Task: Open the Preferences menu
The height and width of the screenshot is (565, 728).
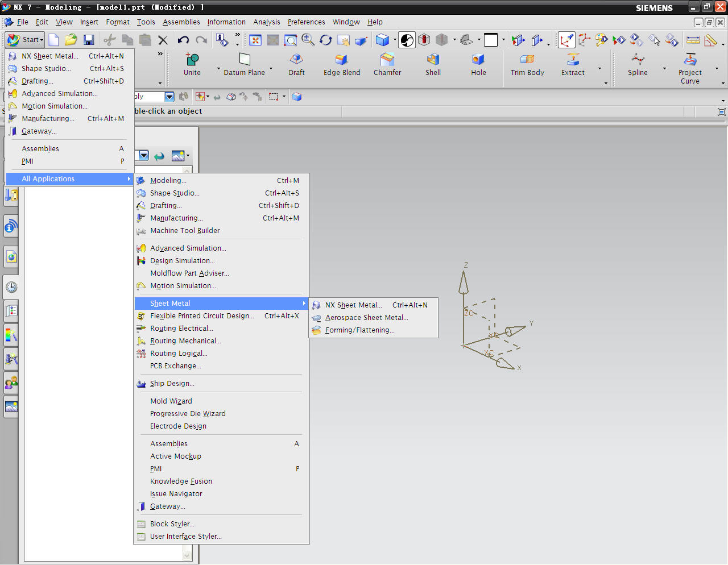Action: pyautogui.click(x=307, y=22)
